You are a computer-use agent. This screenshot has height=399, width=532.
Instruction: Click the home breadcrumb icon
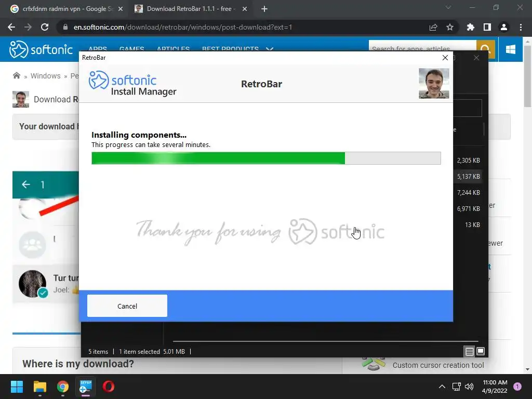coord(16,75)
